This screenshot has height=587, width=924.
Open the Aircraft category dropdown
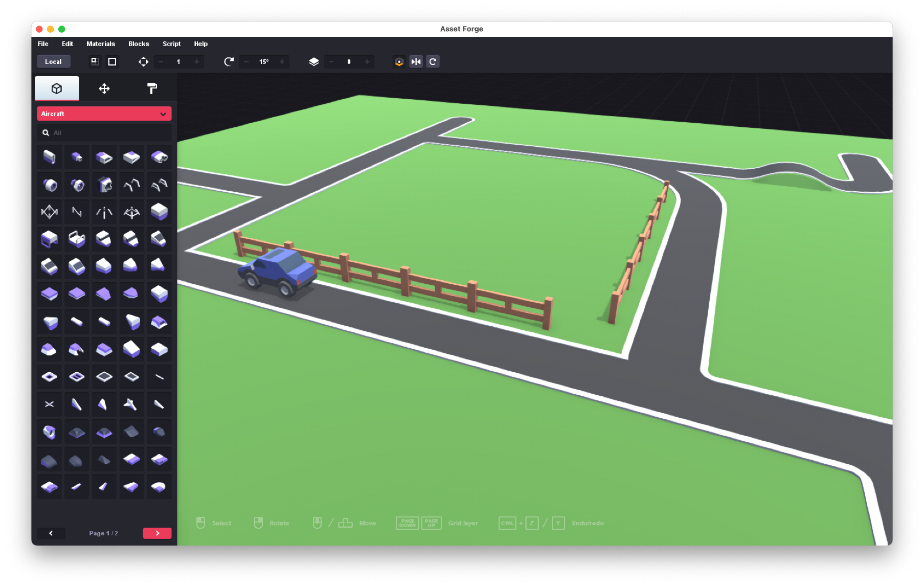pyautogui.click(x=104, y=114)
